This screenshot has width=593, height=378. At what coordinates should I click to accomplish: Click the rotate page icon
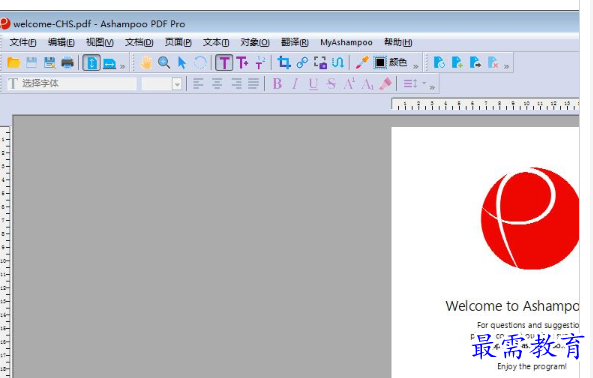pyautogui.click(x=439, y=62)
